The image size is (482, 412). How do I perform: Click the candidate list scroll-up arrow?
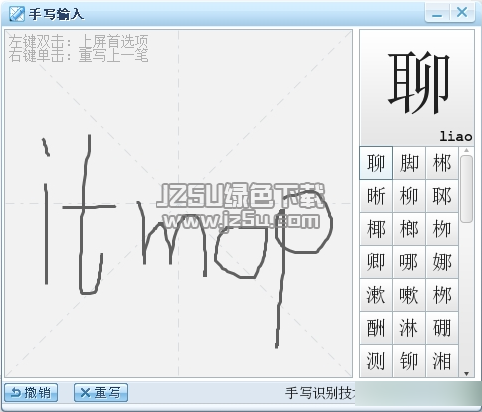466,151
